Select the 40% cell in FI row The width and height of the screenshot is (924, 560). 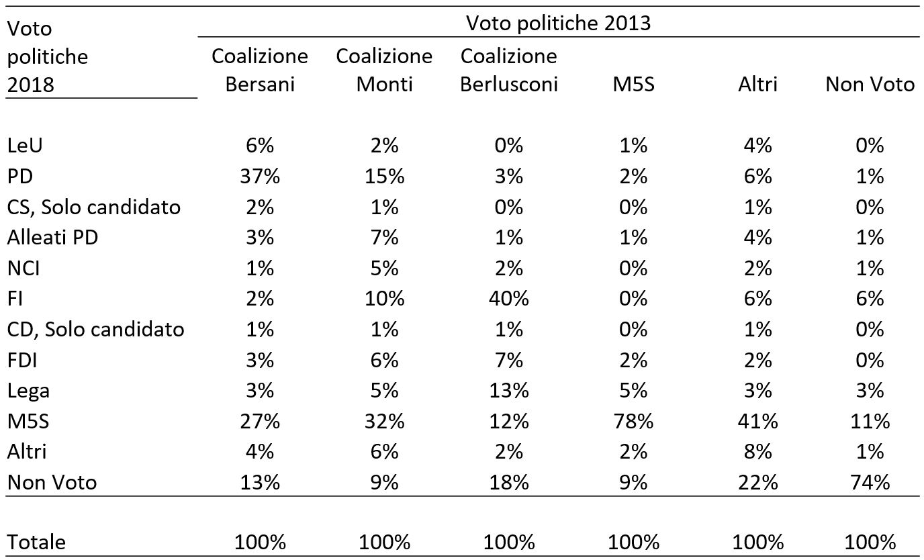[x=509, y=299]
